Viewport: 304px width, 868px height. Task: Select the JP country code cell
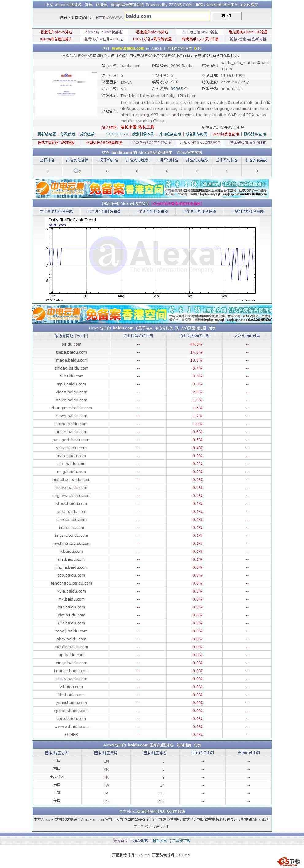pos(106,793)
